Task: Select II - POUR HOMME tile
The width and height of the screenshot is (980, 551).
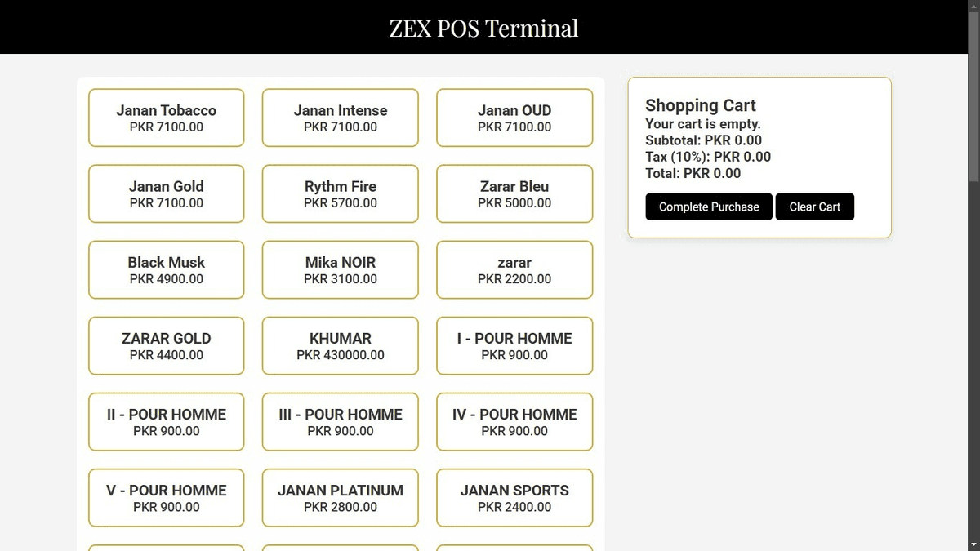Action: click(166, 421)
